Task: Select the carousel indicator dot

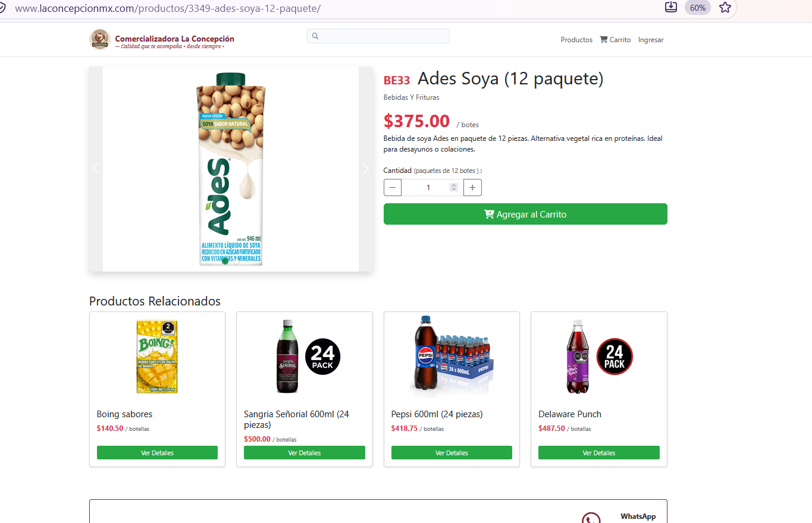Action: 225,261
